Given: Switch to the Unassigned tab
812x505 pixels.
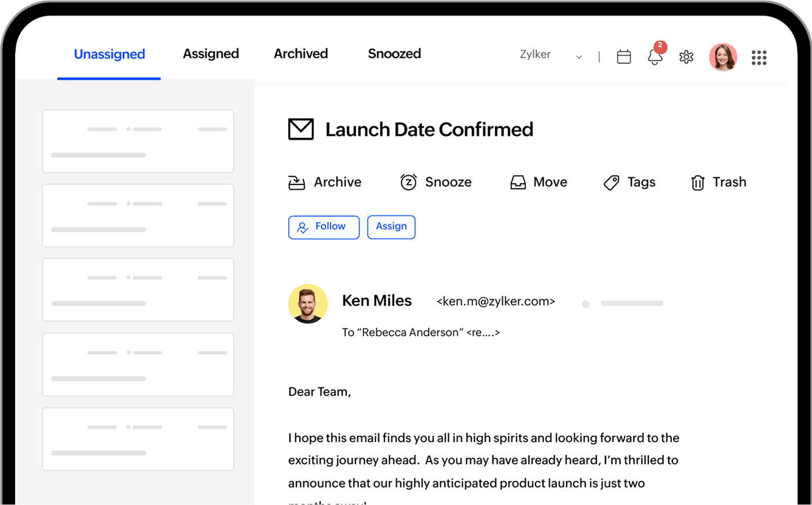Looking at the screenshot, I should [109, 55].
